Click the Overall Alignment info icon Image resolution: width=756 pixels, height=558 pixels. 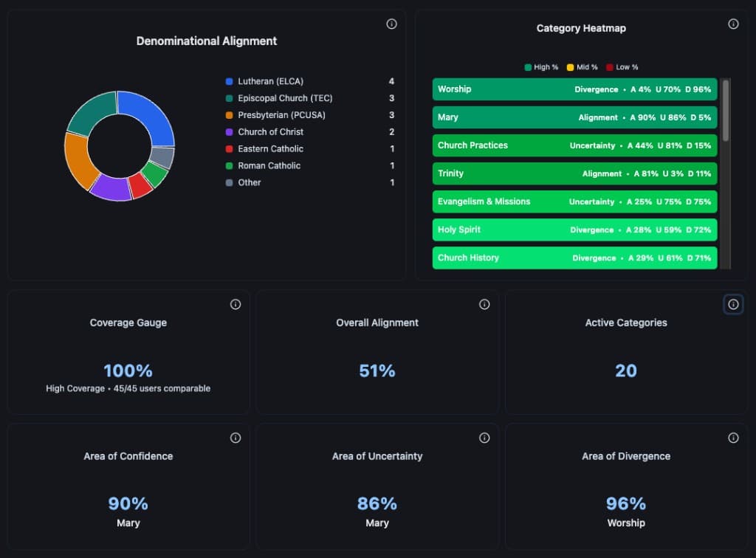pyautogui.click(x=484, y=304)
